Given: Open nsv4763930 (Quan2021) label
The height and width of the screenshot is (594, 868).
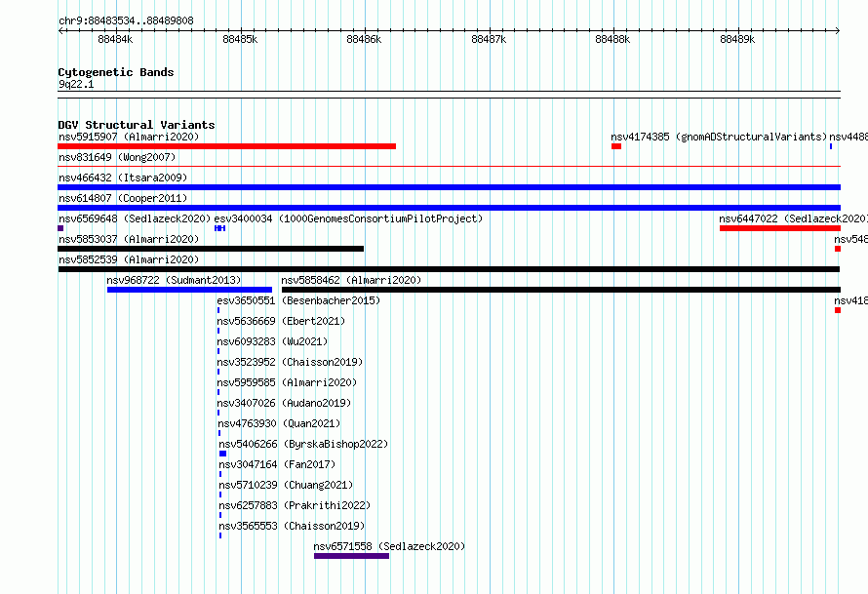Looking at the screenshot, I should tap(279, 423).
